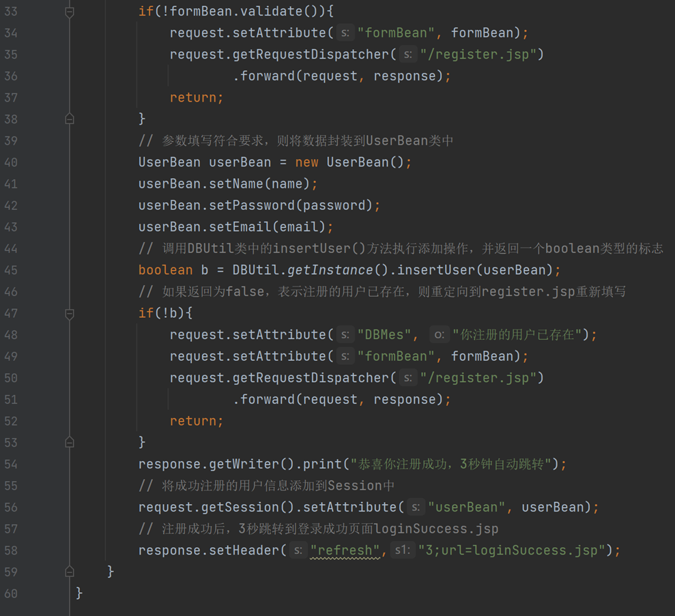The width and height of the screenshot is (675, 616).
Task: Click line number 40 in gutter
Action: pyautogui.click(x=11, y=162)
